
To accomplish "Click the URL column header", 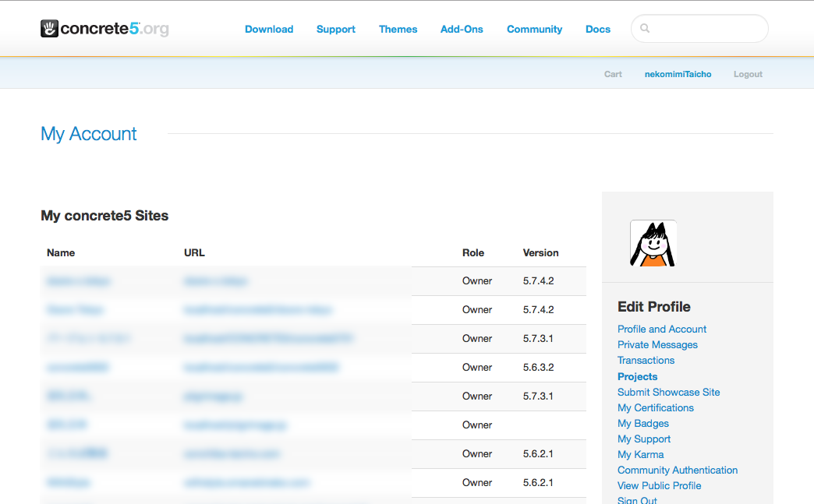I will [194, 252].
